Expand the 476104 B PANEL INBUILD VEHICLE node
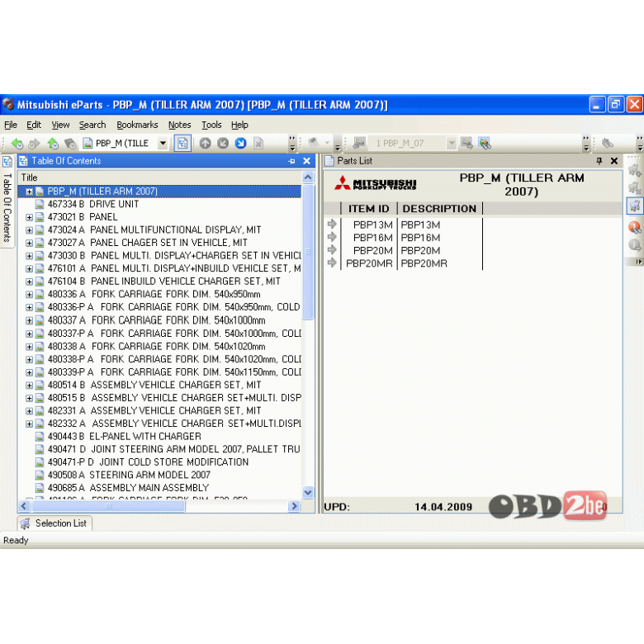This screenshot has height=644, width=644. (29, 282)
